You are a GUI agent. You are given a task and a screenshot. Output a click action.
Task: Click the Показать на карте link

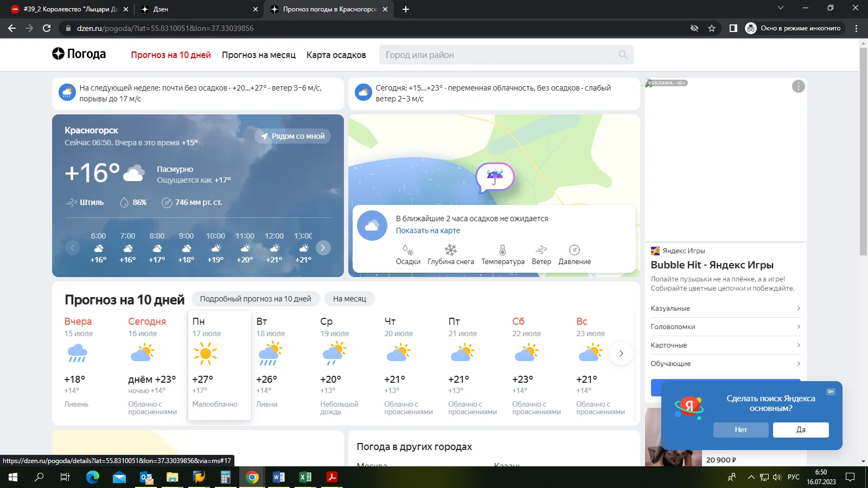click(x=427, y=230)
